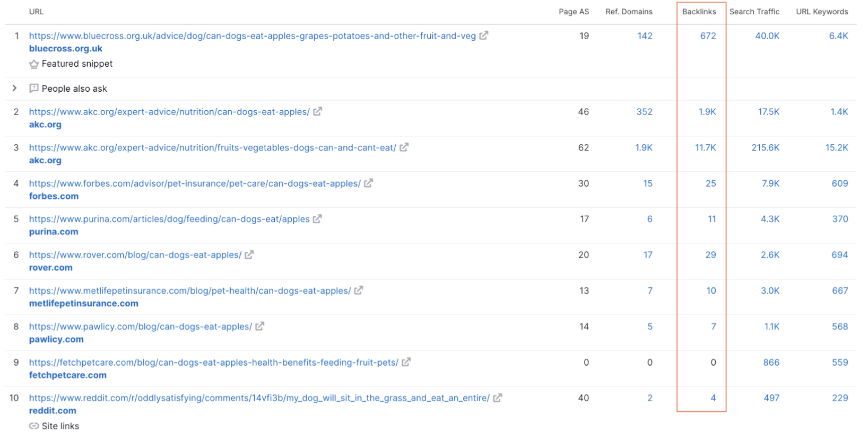Expand the People also ask row

[x=14, y=88]
